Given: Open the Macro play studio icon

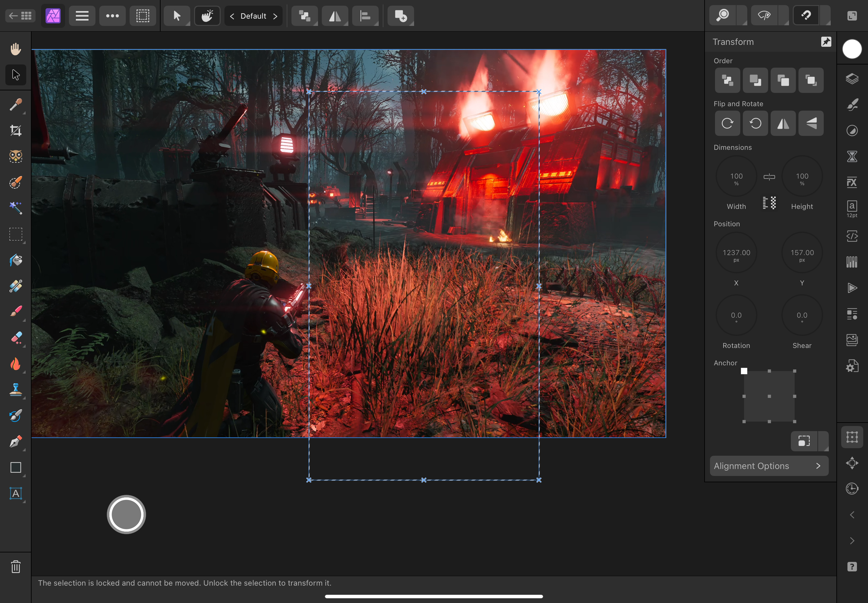Looking at the screenshot, I should (852, 288).
